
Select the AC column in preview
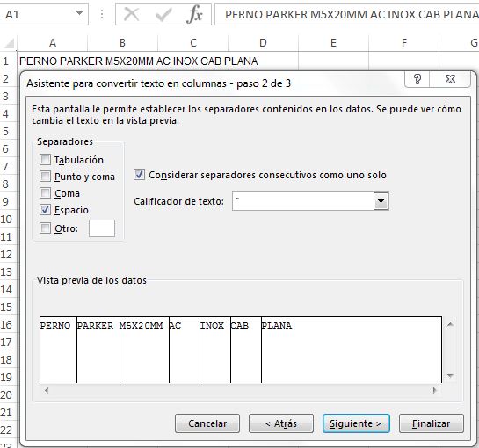185,350
